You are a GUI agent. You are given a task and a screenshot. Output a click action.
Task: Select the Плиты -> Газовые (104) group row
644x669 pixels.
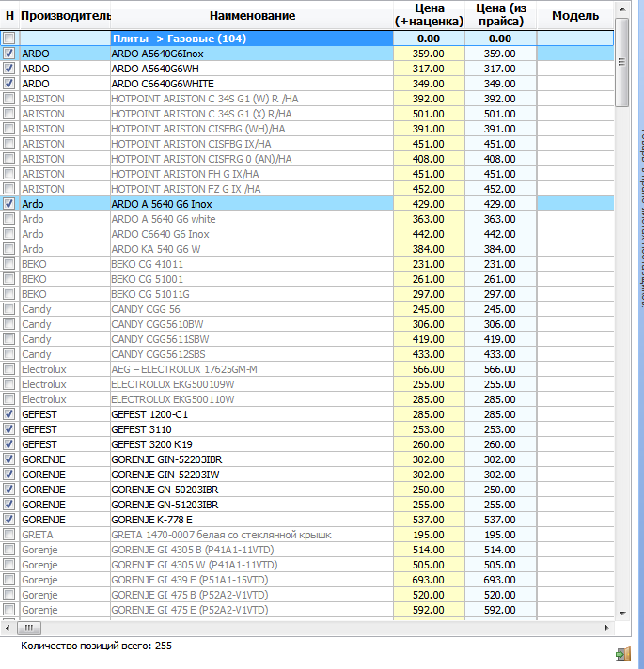[x=307, y=39]
